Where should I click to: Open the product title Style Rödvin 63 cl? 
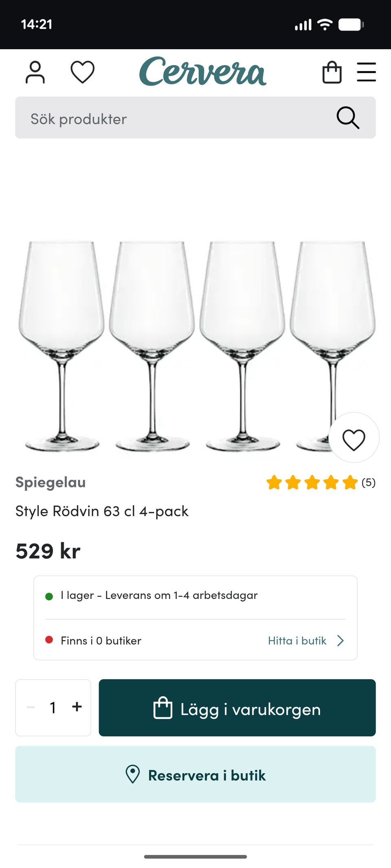tap(102, 511)
